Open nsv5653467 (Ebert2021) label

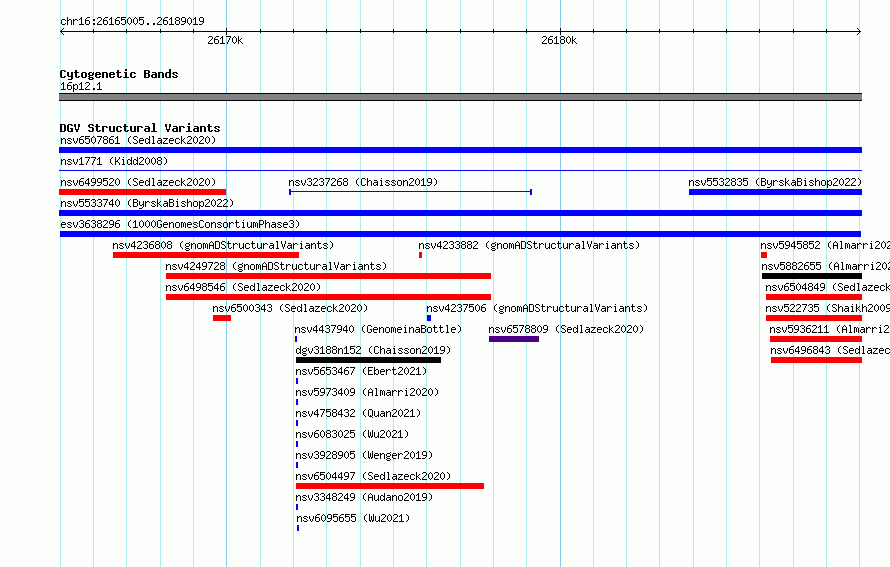[x=361, y=371]
